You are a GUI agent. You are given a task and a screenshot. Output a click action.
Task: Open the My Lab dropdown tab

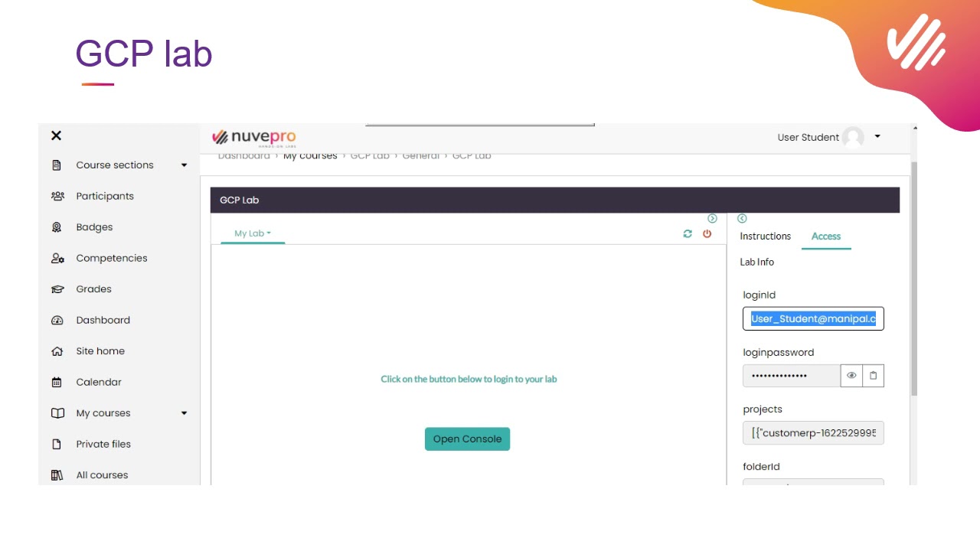[x=253, y=233]
